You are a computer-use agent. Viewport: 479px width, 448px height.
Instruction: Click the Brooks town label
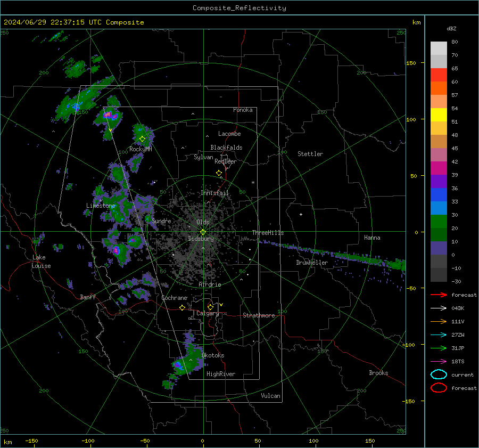tap(378, 373)
